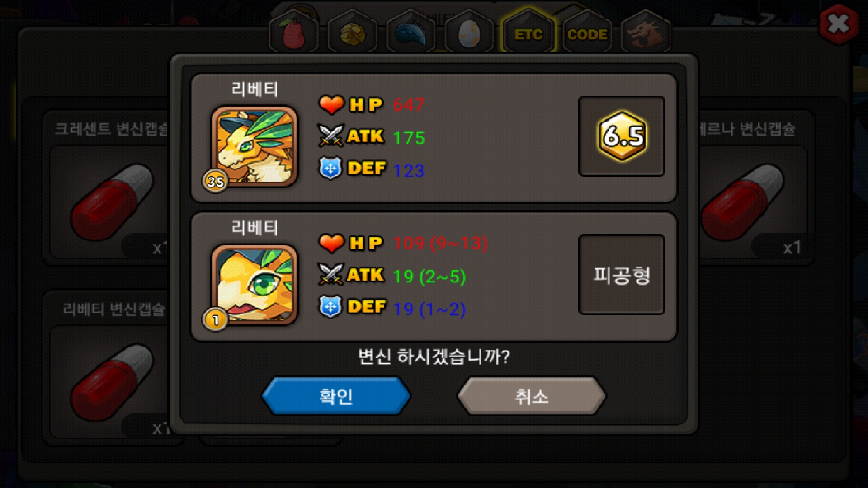Select the ETC tab
Image resolution: width=868 pixels, height=488 pixels.
pos(528,33)
